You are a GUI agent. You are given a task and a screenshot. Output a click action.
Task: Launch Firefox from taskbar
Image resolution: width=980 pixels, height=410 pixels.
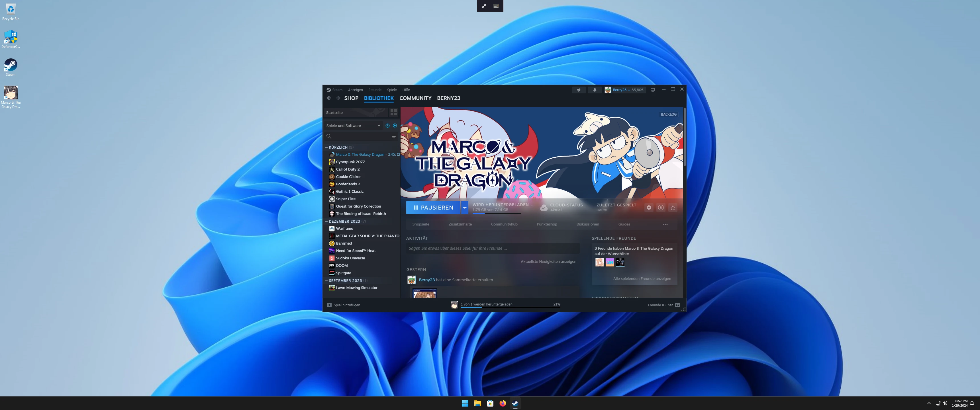click(503, 403)
